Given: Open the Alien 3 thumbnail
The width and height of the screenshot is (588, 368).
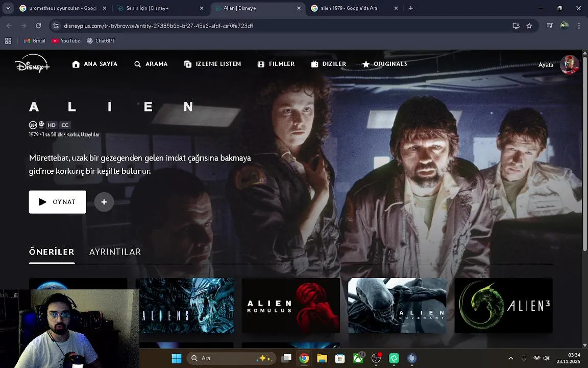Looking at the screenshot, I should click(x=504, y=306).
